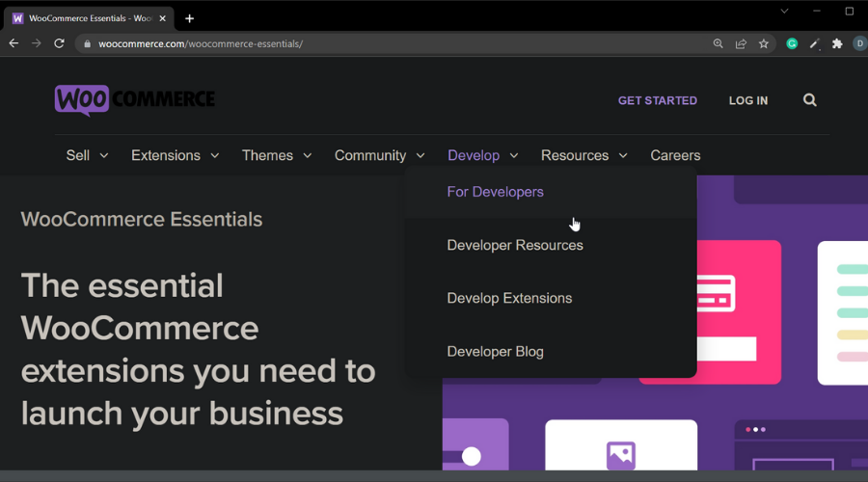
Task: Select Developer Resources menu entry
Action: [x=515, y=245]
